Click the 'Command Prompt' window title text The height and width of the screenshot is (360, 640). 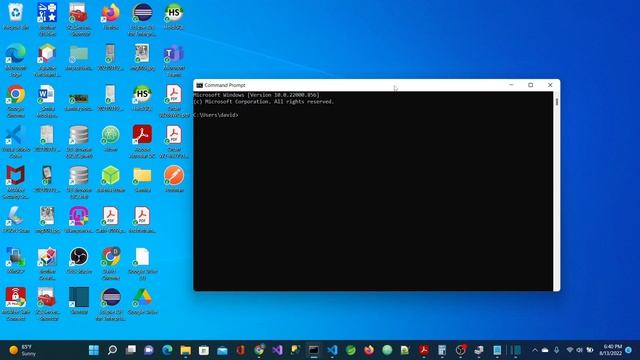click(225, 85)
